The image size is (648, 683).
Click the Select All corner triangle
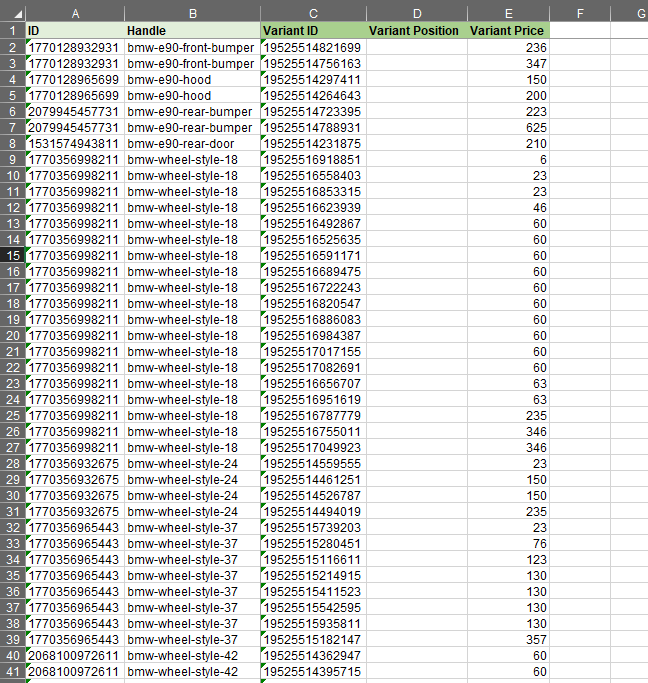pos(17,14)
